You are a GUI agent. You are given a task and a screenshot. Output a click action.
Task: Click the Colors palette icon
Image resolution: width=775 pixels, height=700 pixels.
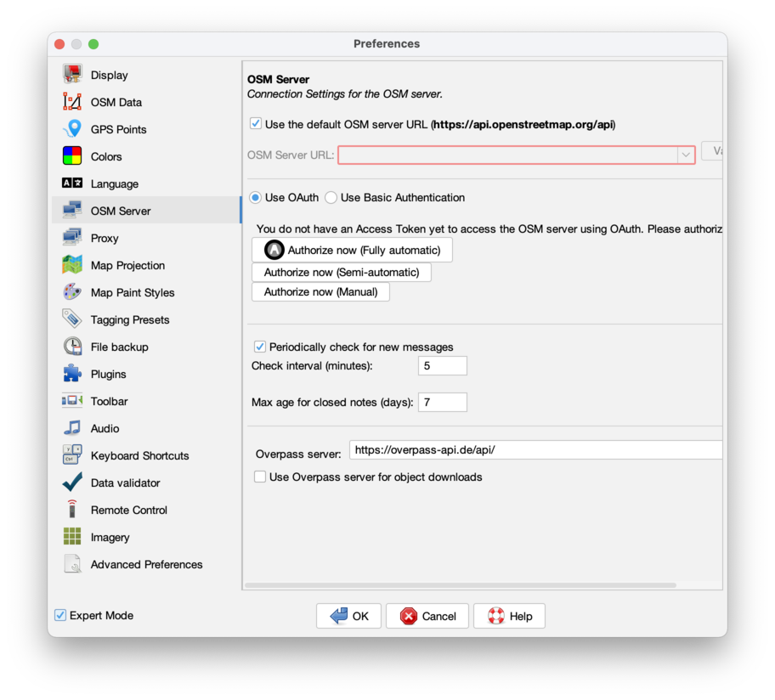point(72,156)
